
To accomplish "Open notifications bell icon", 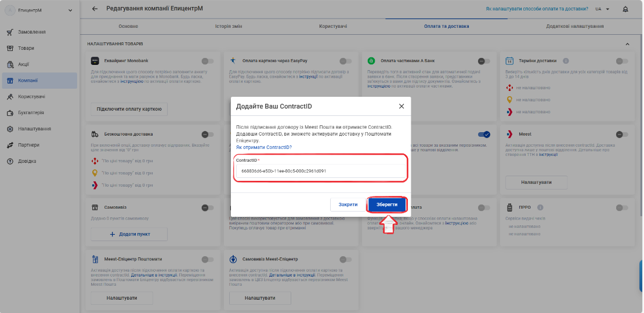I will [625, 9].
